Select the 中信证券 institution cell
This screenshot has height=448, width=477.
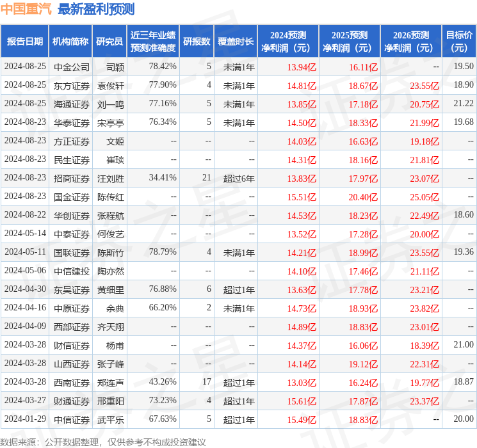(x=72, y=420)
